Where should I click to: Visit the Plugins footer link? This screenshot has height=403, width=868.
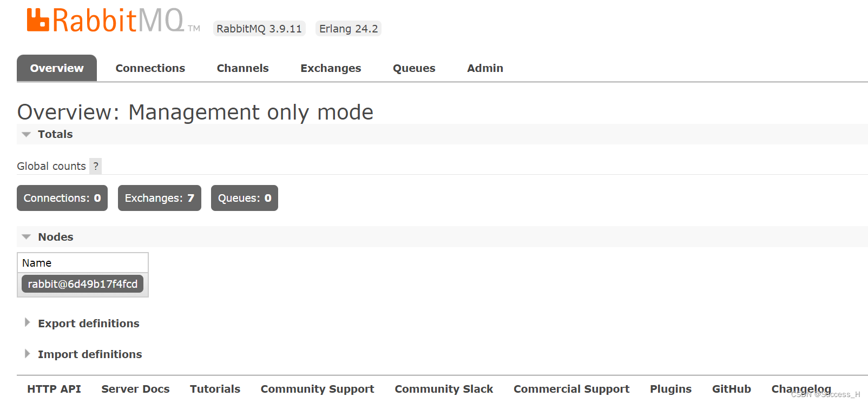pos(670,389)
